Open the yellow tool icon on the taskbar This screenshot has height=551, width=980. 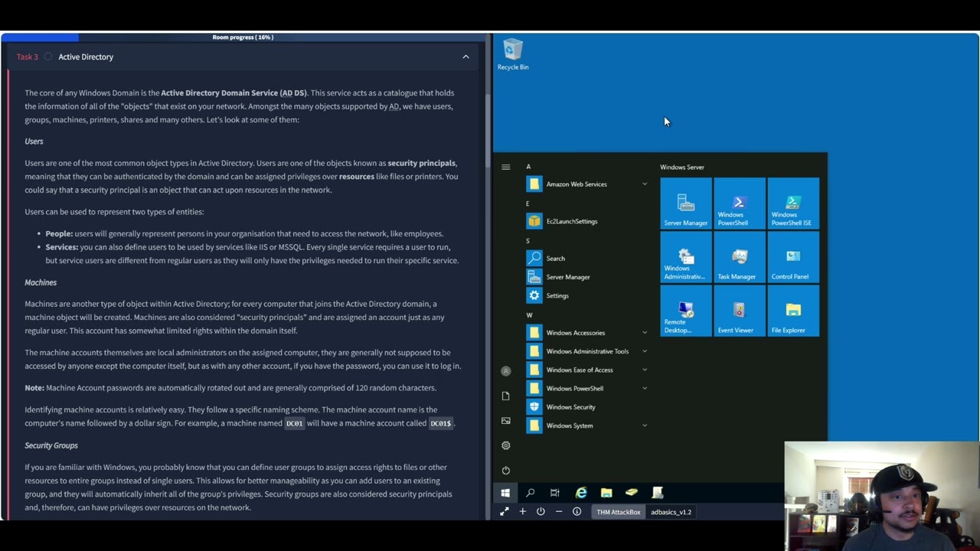[632, 493]
